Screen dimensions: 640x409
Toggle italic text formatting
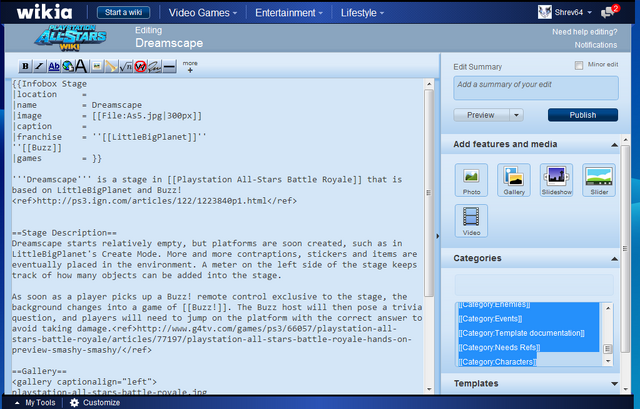[x=39, y=66]
